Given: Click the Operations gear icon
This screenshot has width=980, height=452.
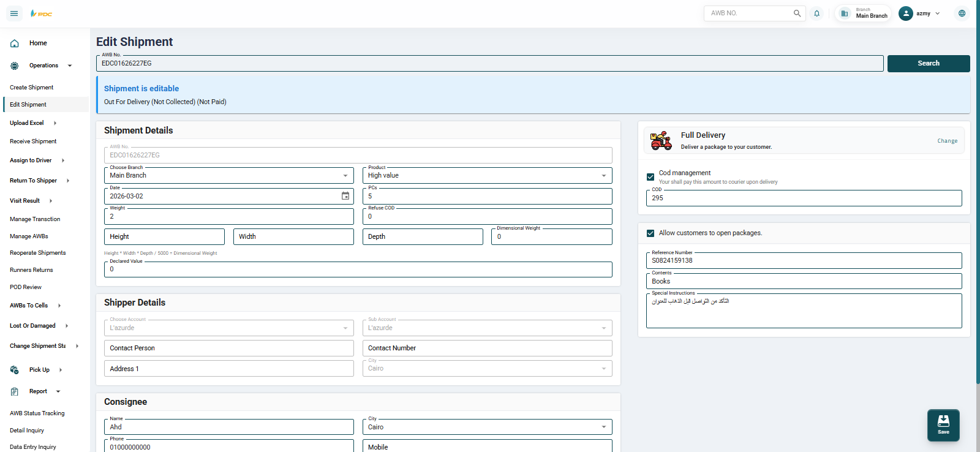Looking at the screenshot, I should pyautogui.click(x=15, y=66).
